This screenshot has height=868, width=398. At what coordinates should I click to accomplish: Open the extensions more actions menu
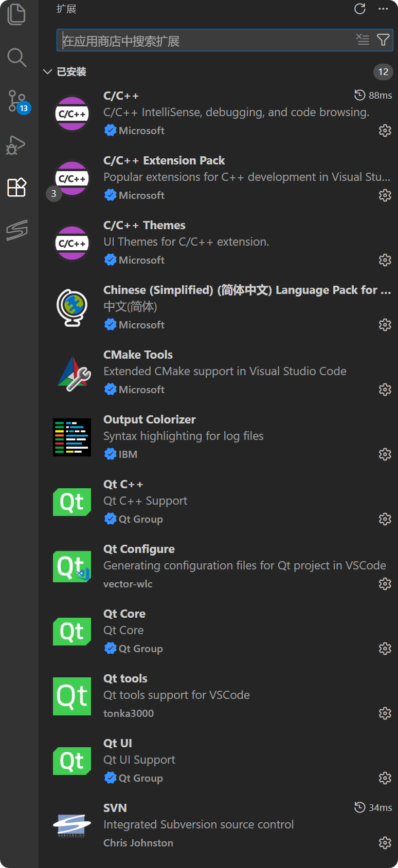383,9
